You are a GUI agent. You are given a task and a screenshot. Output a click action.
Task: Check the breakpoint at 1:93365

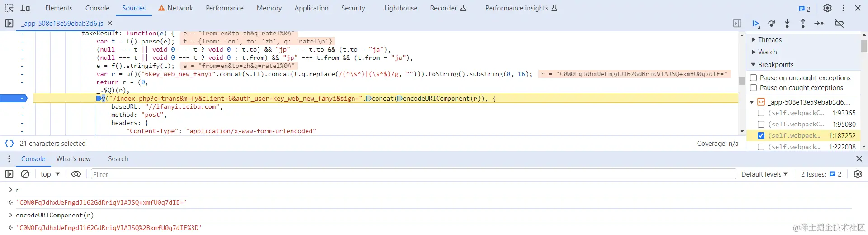click(761, 113)
